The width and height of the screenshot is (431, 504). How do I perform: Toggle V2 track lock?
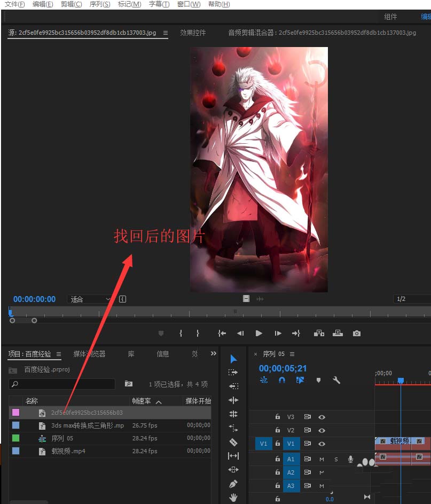pyautogui.click(x=278, y=430)
